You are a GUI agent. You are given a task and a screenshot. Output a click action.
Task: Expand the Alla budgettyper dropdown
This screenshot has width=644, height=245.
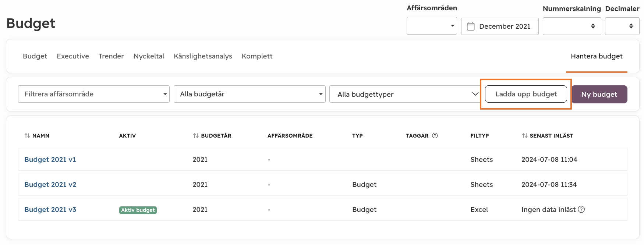click(x=405, y=94)
